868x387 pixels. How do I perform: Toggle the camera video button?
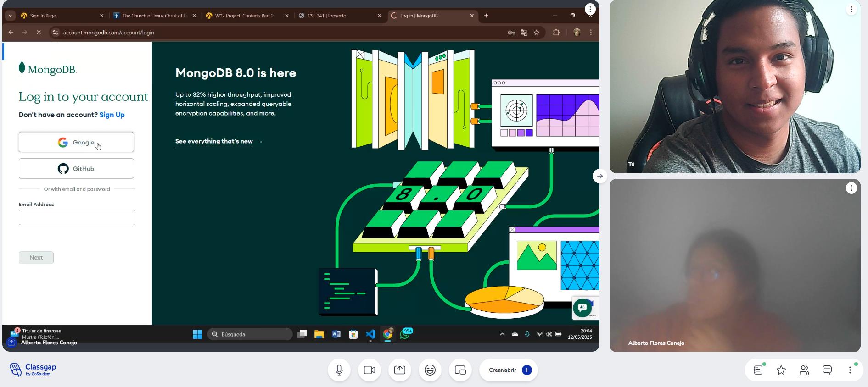coord(370,370)
